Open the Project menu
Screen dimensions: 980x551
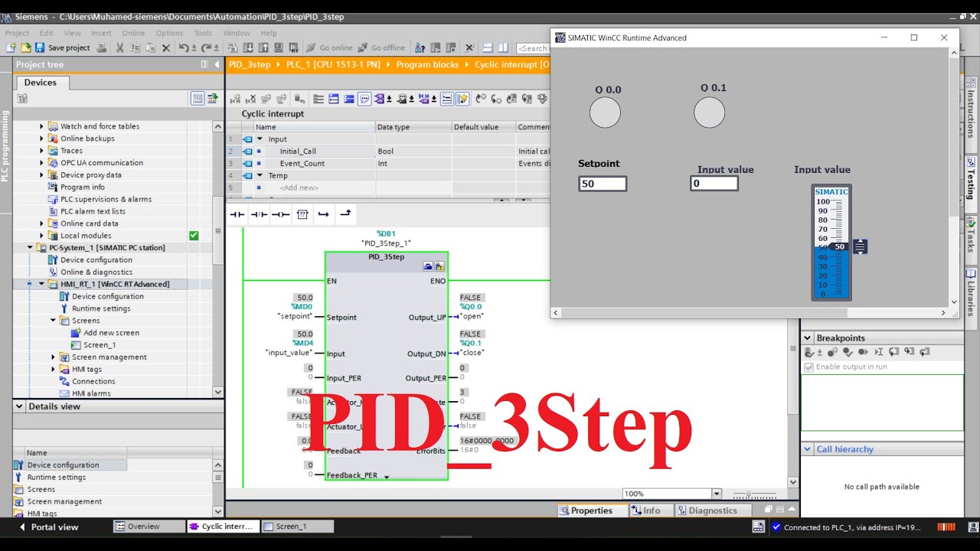click(x=17, y=33)
